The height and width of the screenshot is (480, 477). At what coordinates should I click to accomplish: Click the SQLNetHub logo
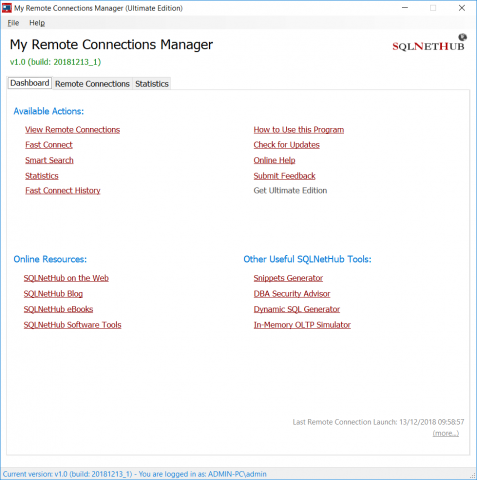[429, 43]
